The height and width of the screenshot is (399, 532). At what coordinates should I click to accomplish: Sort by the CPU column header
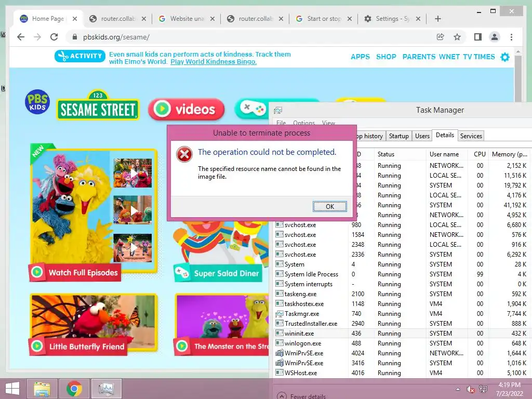[480, 154]
